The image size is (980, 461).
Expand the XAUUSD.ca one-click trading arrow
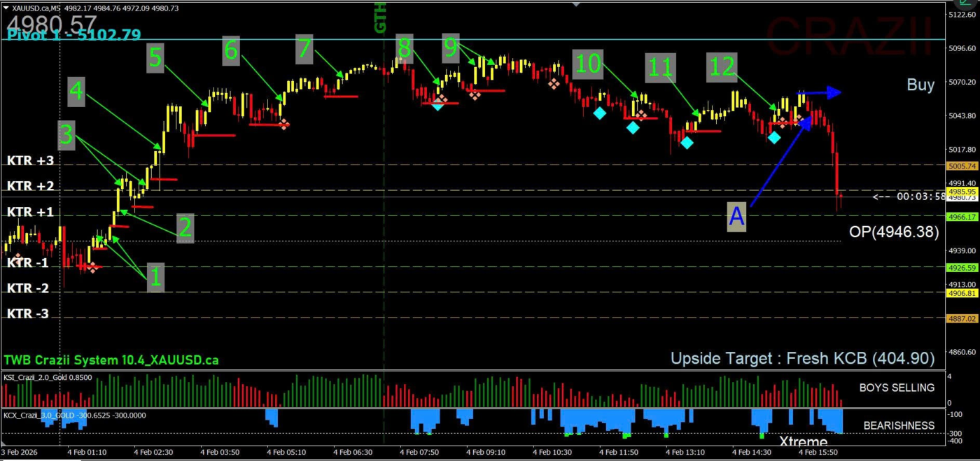coord(6,8)
